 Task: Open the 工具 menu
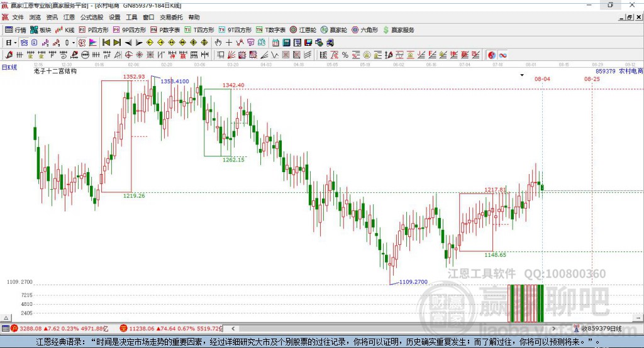coord(131,17)
